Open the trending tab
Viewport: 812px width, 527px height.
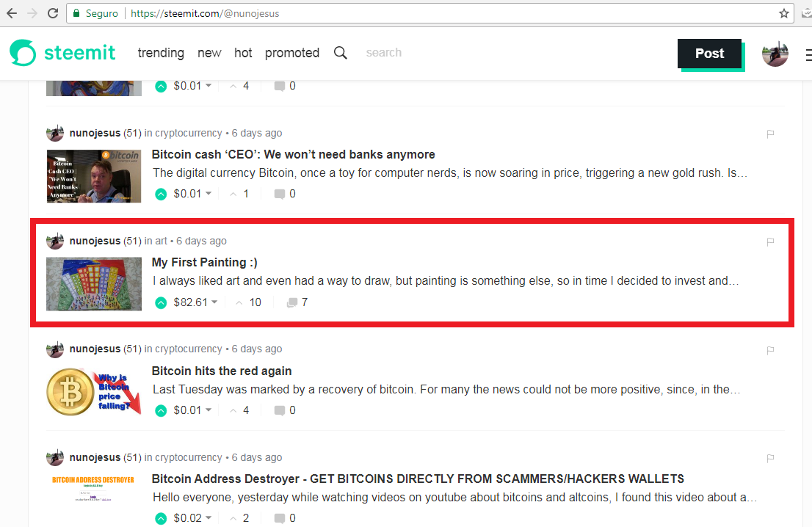point(161,53)
